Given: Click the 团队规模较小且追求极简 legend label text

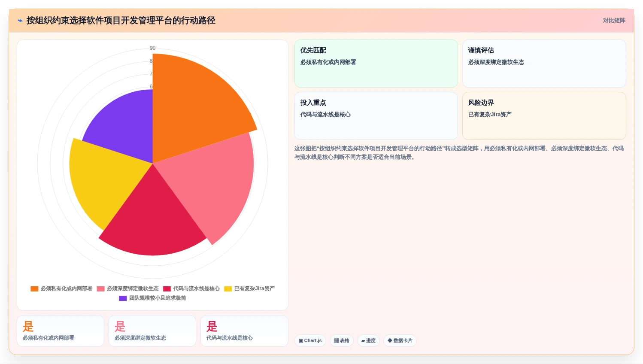Looking at the screenshot, I should [x=158, y=298].
